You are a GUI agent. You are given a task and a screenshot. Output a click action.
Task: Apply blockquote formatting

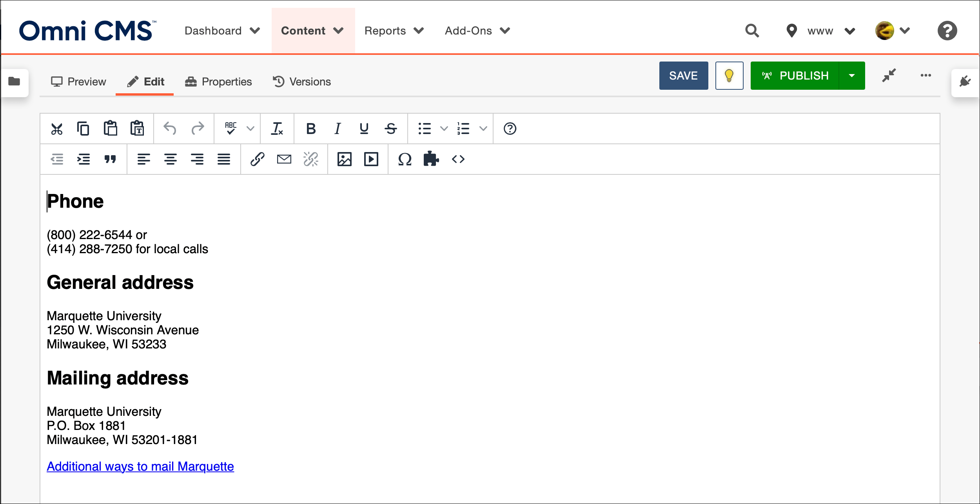(110, 159)
